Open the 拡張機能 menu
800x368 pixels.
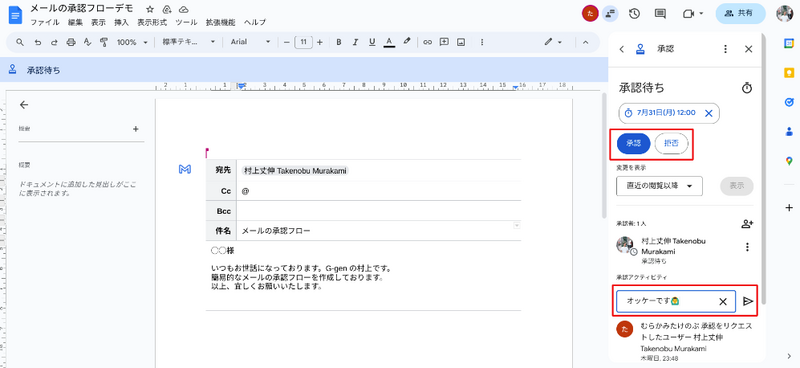(x=220, y=22)
